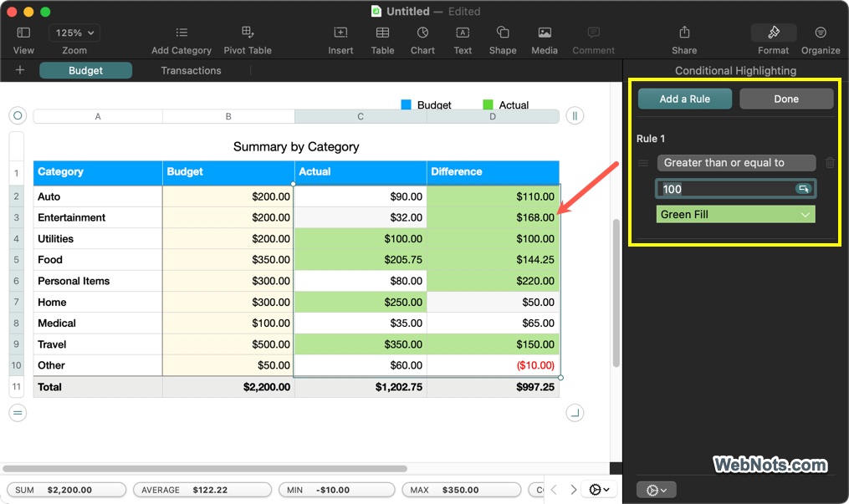Click the Share toolbar icon
This screenshot has height=504, width=849.
point(684,33)
